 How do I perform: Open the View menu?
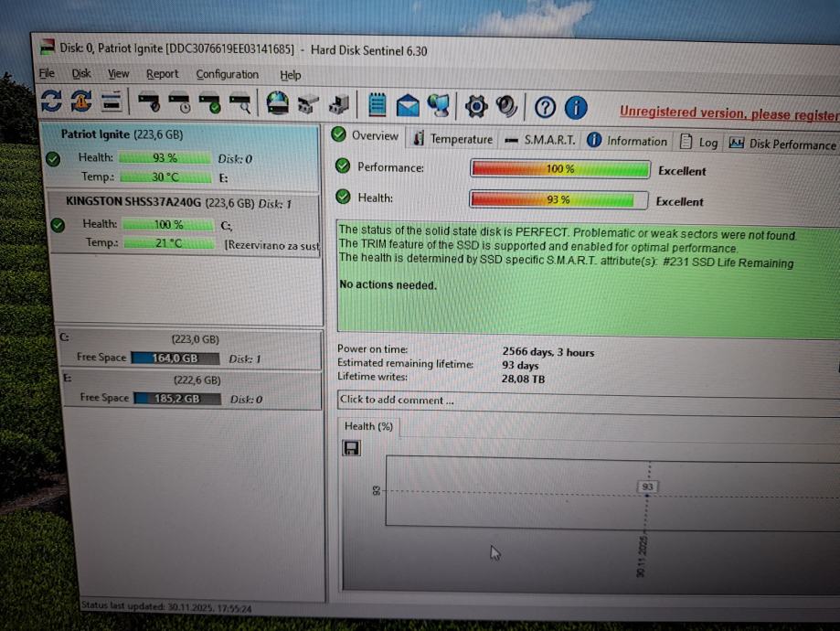[x=118, y=73]
